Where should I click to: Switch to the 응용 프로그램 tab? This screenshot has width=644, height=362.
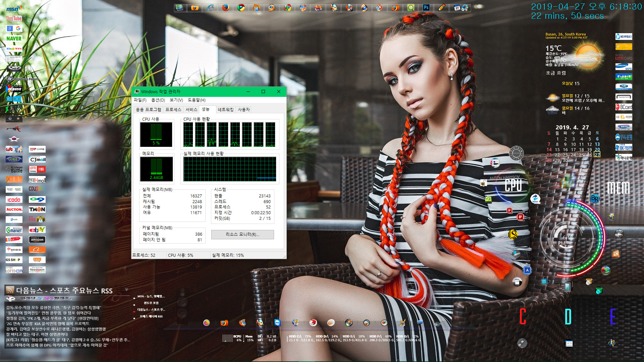148,110
